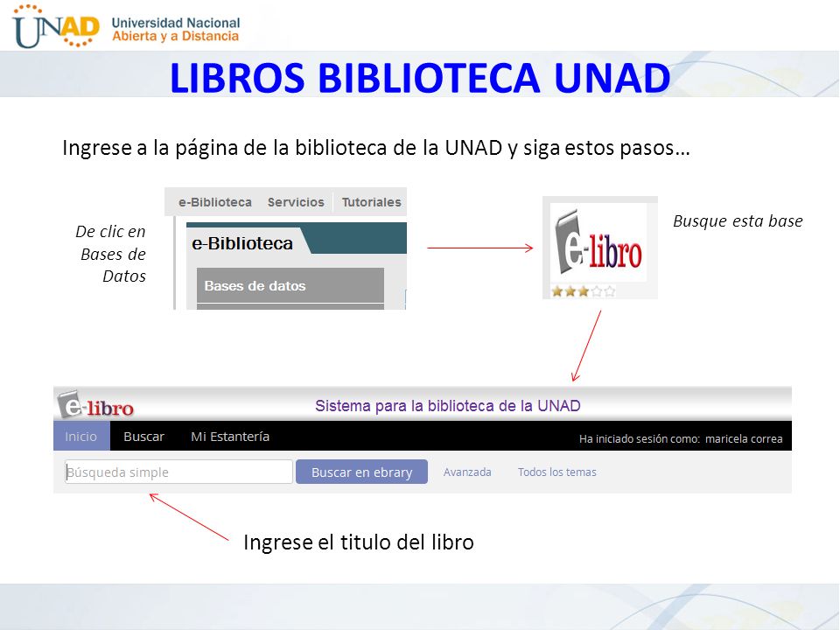Click the e-libro star rating
Image resolution: width=840 pixels, height=630 pixels.
coord(583,291)
